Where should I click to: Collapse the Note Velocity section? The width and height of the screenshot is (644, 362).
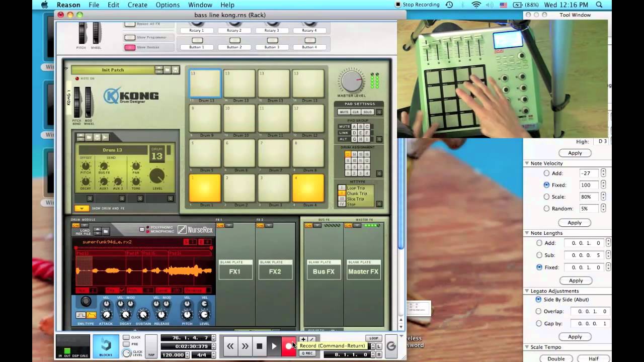pyautogui.click(x=527, y=163)
